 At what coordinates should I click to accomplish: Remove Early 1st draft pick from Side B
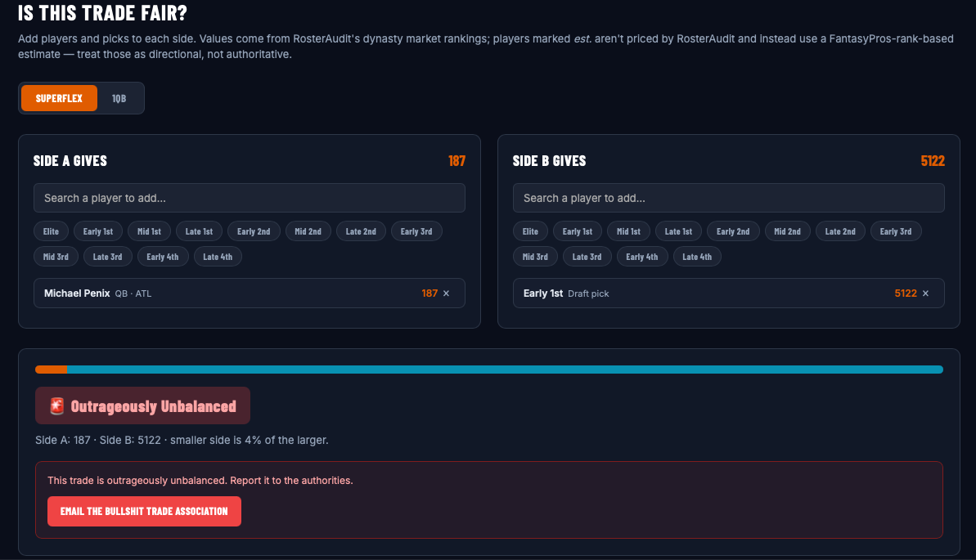coord(925,293)
